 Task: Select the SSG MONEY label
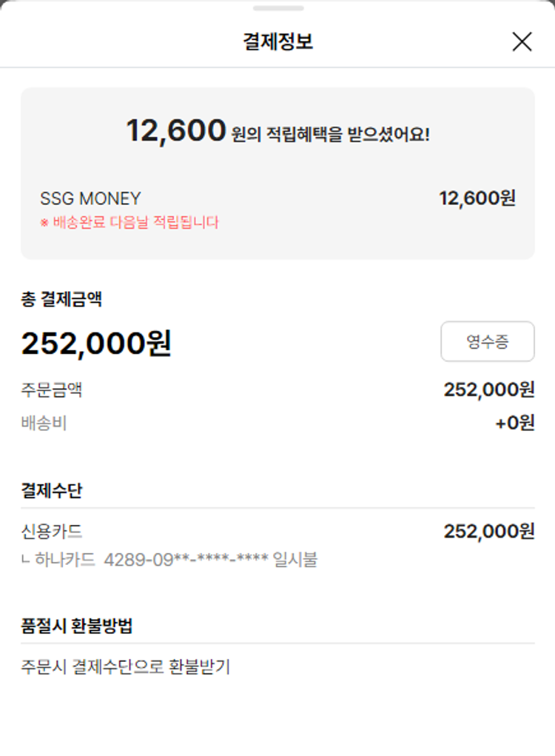click(90, 198)
